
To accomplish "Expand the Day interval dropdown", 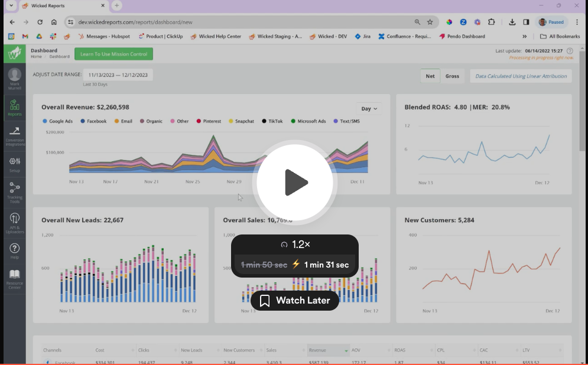I will pyautogui.click(x=369, y=109).
